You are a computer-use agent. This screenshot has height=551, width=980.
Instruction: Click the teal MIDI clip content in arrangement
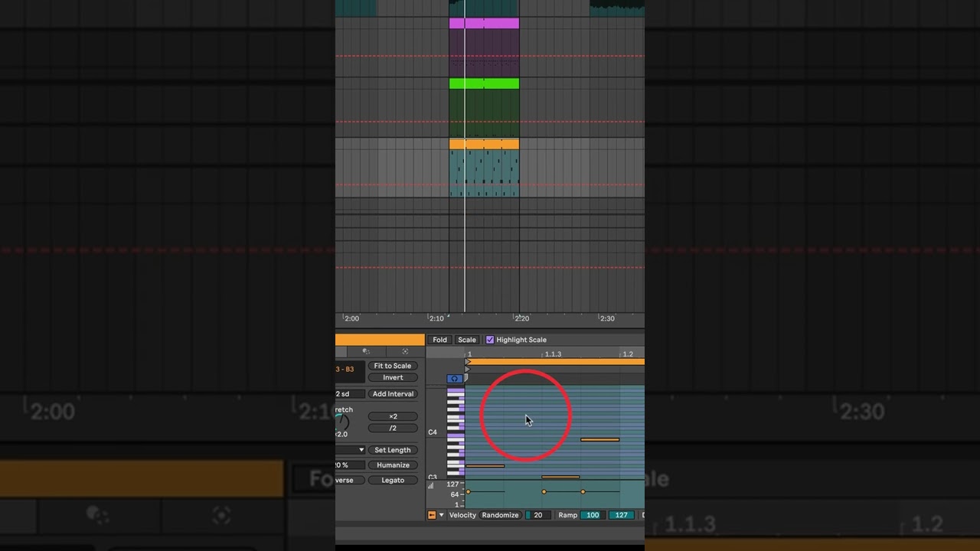pyautogui.click(x=484, y=173)
